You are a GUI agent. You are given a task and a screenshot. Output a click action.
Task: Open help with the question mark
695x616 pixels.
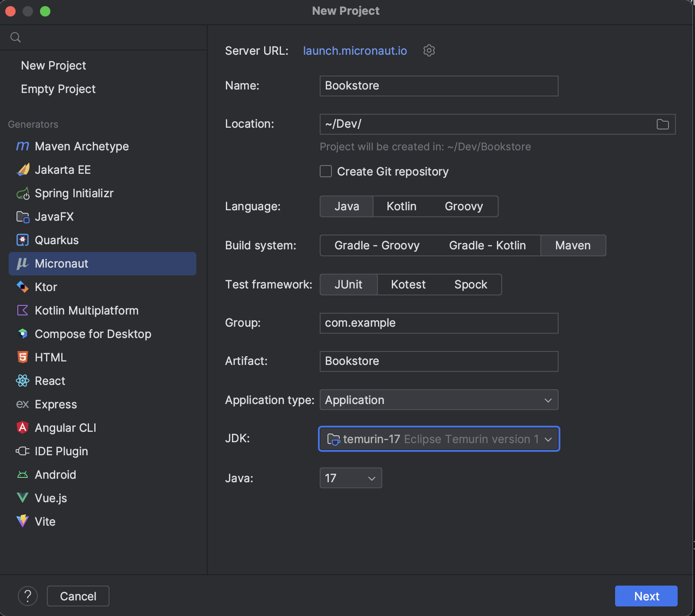coord(28,596)
